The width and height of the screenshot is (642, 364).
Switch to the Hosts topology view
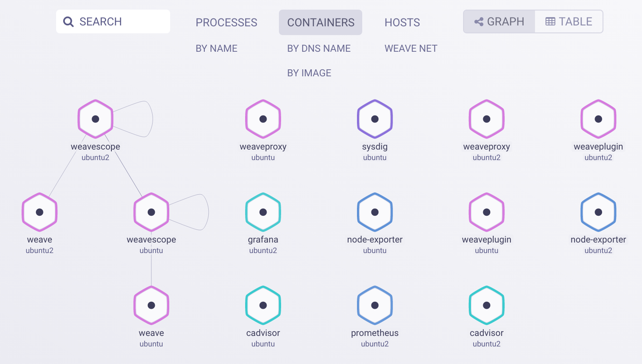[402, 22]
